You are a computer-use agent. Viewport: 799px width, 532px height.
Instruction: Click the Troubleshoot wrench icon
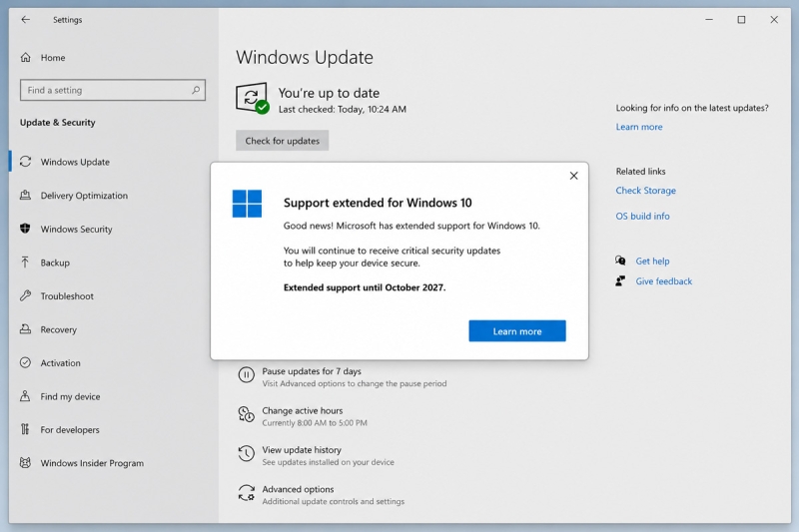point(26,295)
